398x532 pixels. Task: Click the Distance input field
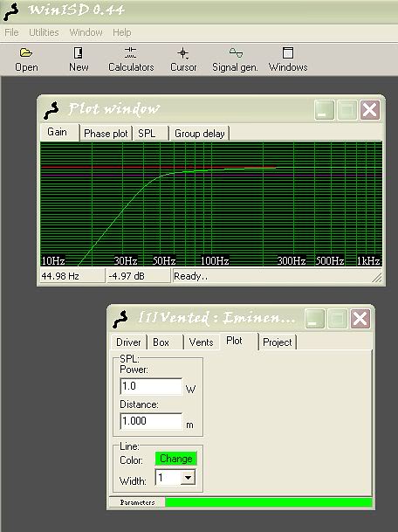click(x=151, y=421)
